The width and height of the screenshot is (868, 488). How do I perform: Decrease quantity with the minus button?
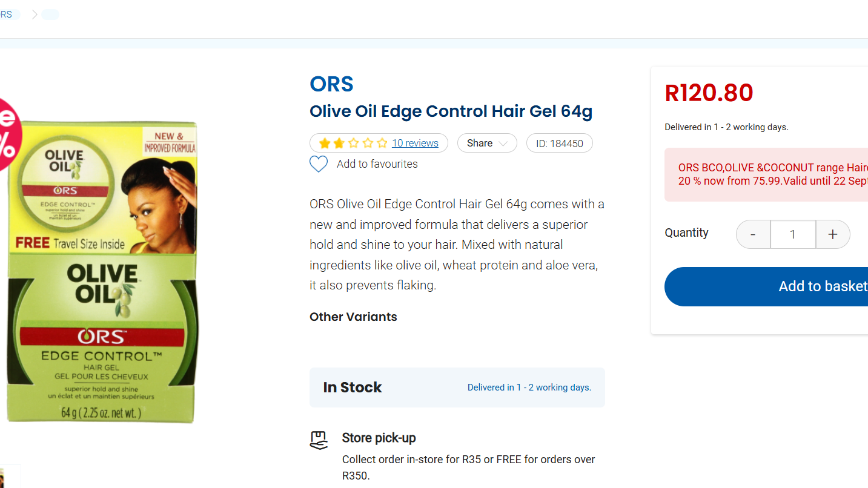pyautogui.click(x=753, y=234)
